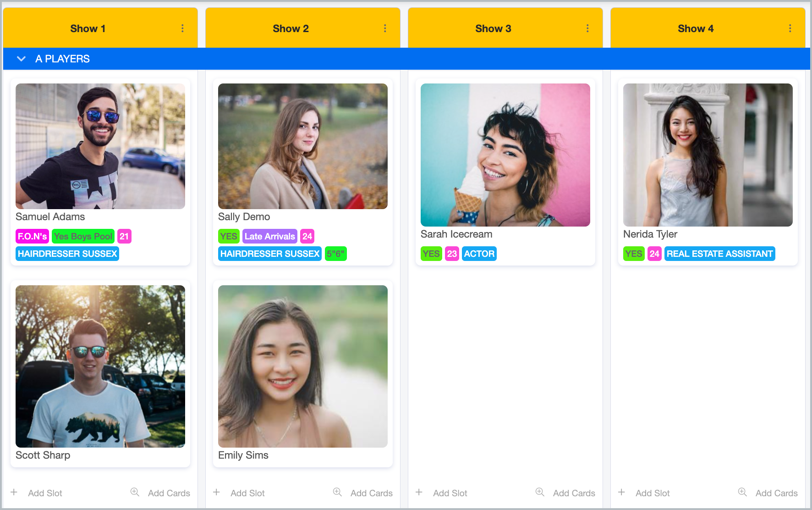Click the ACTOR tag
812x510 pixels.
pyautogui.click(x=479, y=254)
